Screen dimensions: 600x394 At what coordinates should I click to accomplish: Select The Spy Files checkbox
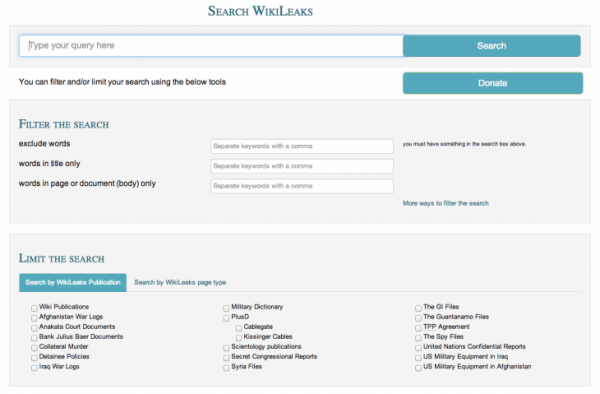tap(418, 338)
